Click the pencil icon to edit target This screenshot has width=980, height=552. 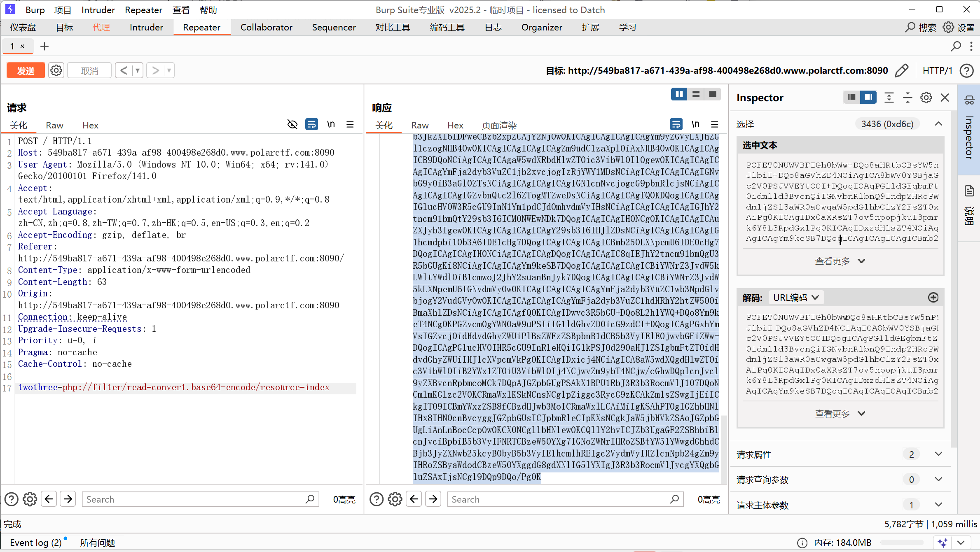coord(901,70)
